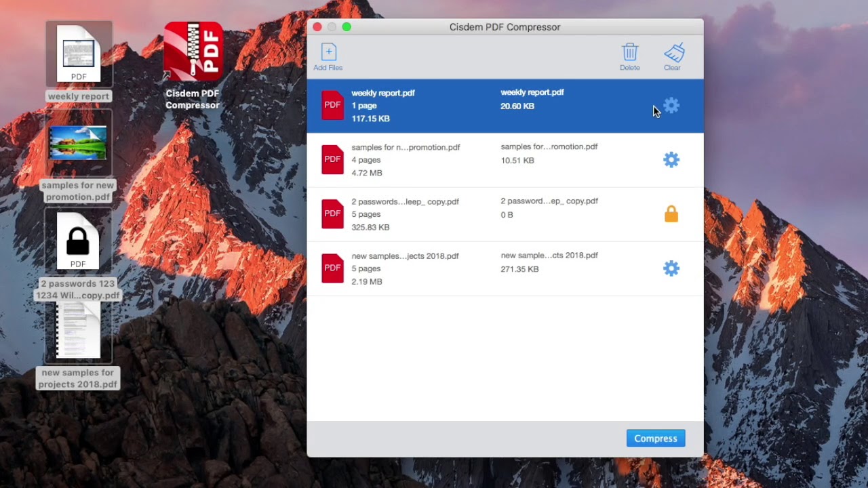Click output name new sample...cts 2018.pdf
This screenshot has height=488, width=868.
click(x=549, y=255)
